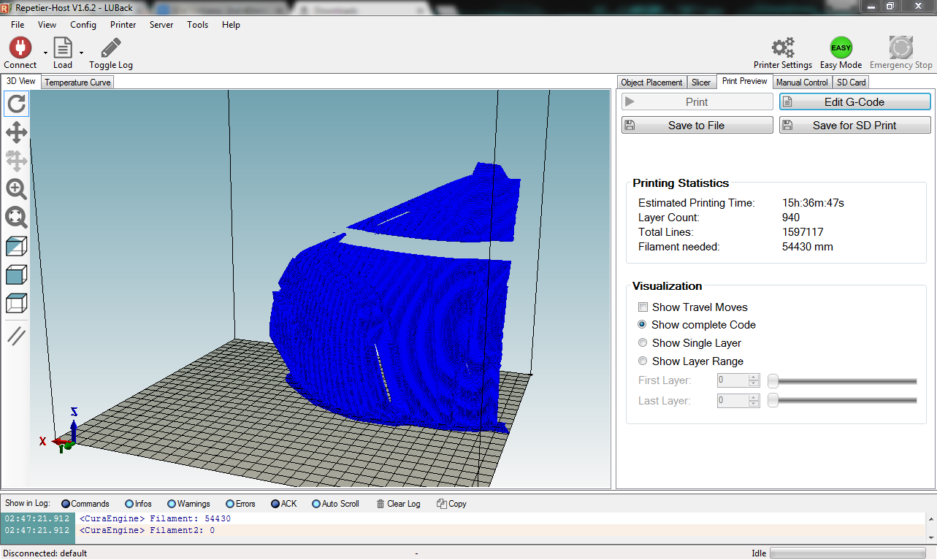Select Show Layer Range option

coord(643,361)
